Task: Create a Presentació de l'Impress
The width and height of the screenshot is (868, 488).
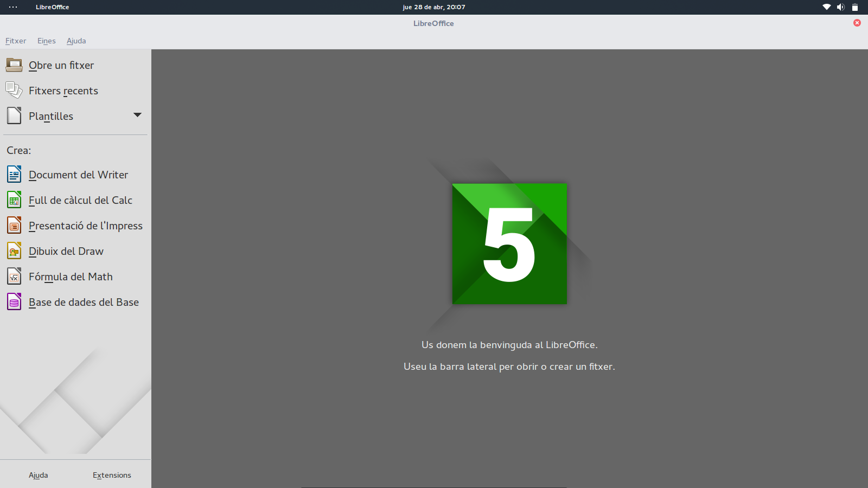Action: pyautogui.click(x=86, y=226)
